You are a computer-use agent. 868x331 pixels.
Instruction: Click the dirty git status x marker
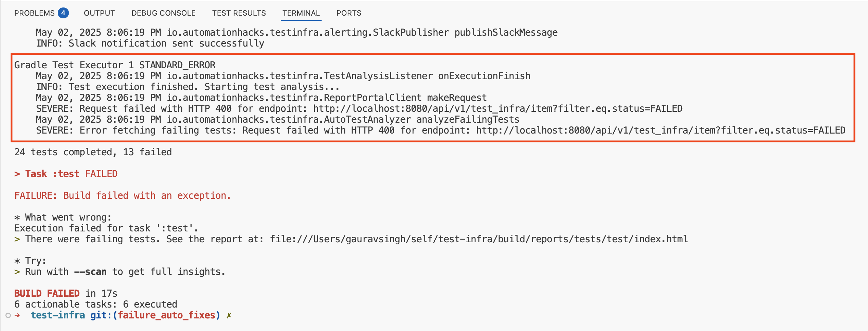[x=229, y=315]
